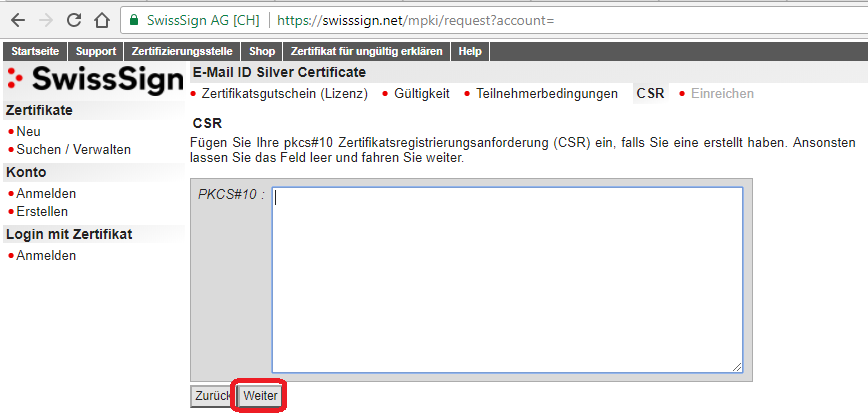Click the browser back arrow
Image resolution: width=868 pixels, height=416 pixels.
(18, 20)
